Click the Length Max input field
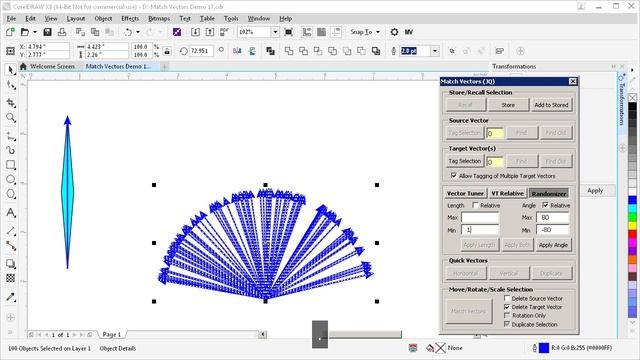640x360 pixels. tap(480, 217)
